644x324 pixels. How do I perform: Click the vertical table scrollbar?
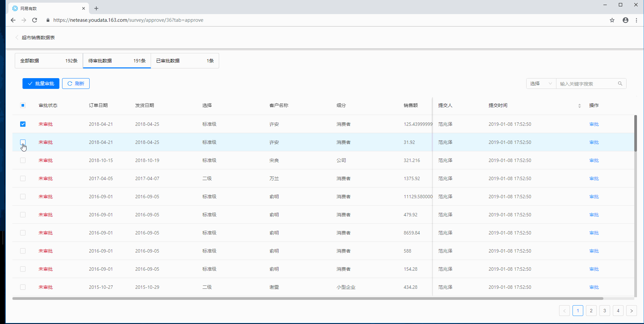(x=635, y=133)
